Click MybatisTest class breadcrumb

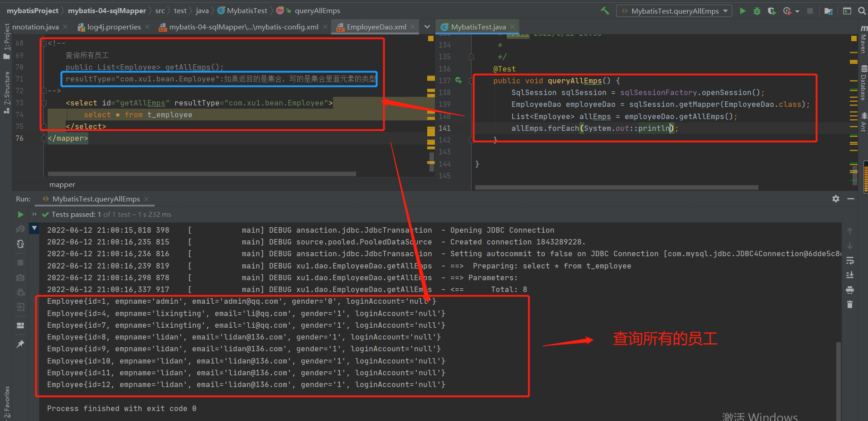242,11
